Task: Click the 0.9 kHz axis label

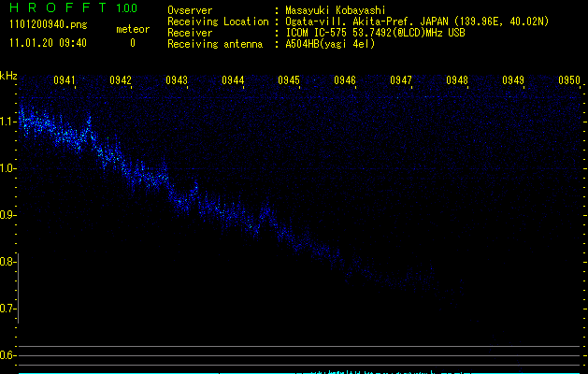Action: tap(8, 215)
